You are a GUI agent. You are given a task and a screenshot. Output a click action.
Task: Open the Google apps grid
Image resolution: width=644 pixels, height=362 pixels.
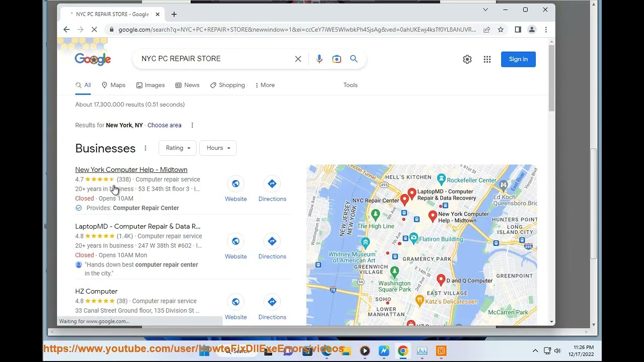tap(487, 59)
